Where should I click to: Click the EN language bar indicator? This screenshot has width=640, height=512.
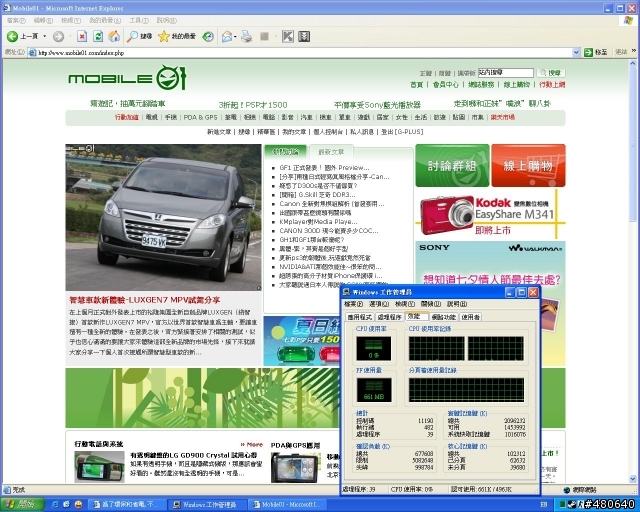[544, 505]
